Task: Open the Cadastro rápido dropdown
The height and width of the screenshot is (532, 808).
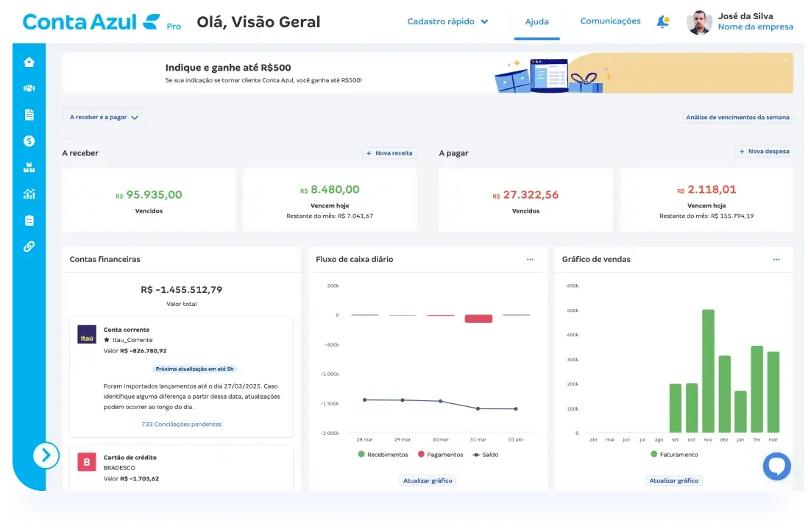Action: [x=447, y=21]
